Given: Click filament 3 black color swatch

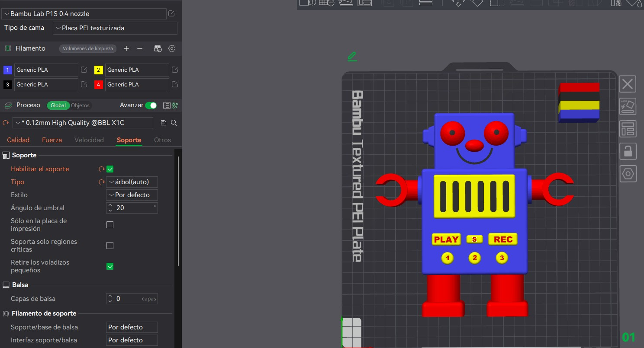Looking at the screenshot, I should [x=7, y=84].
